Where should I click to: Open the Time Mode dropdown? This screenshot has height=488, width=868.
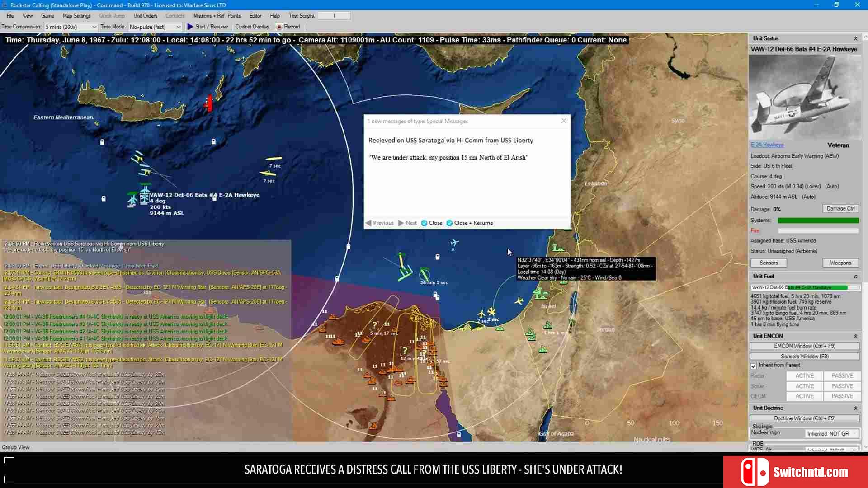[x=155, y=27]
